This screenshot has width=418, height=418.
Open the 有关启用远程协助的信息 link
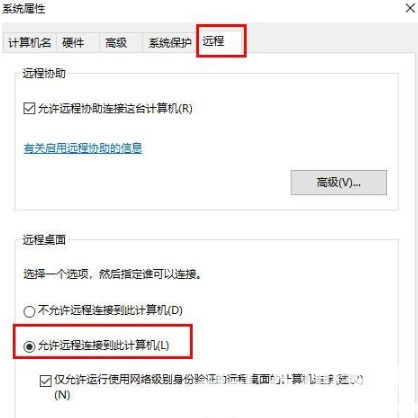[83, 148]
